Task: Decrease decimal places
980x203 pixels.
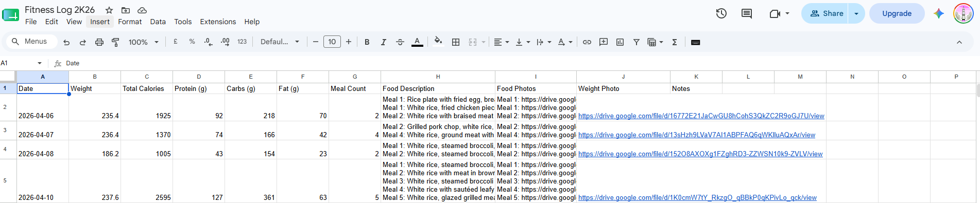Action: [209, 42]
